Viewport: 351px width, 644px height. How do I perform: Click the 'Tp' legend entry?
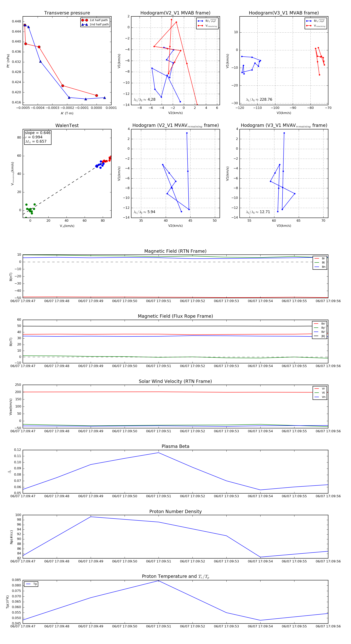tap(31, 584)
